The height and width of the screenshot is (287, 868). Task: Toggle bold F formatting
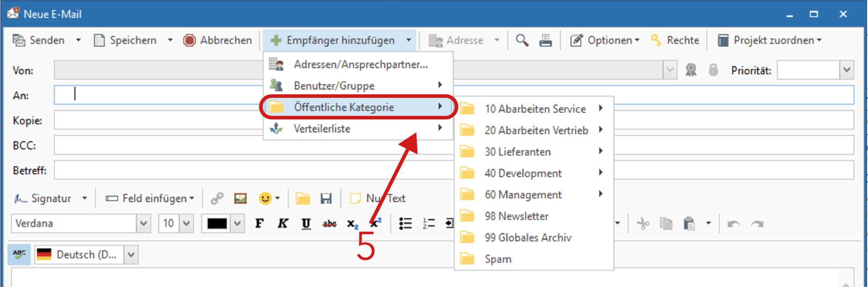coord(259,223)
